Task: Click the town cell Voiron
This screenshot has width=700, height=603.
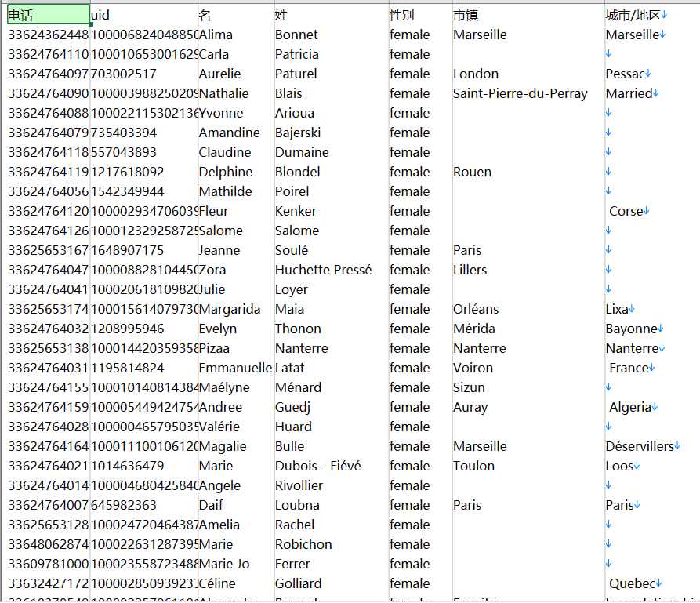Action: click(528, 368)
